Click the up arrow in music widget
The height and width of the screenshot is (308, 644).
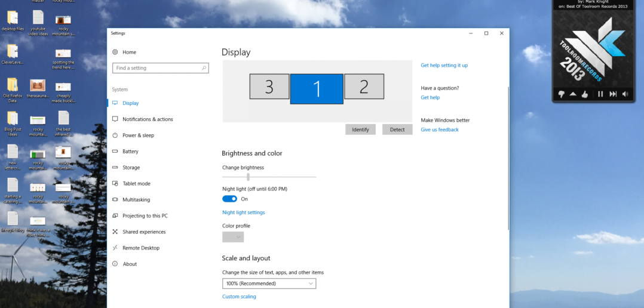[573, 94]
